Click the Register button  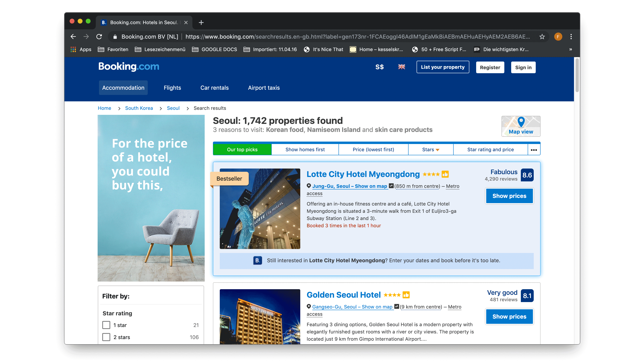(x=490, y=67)
